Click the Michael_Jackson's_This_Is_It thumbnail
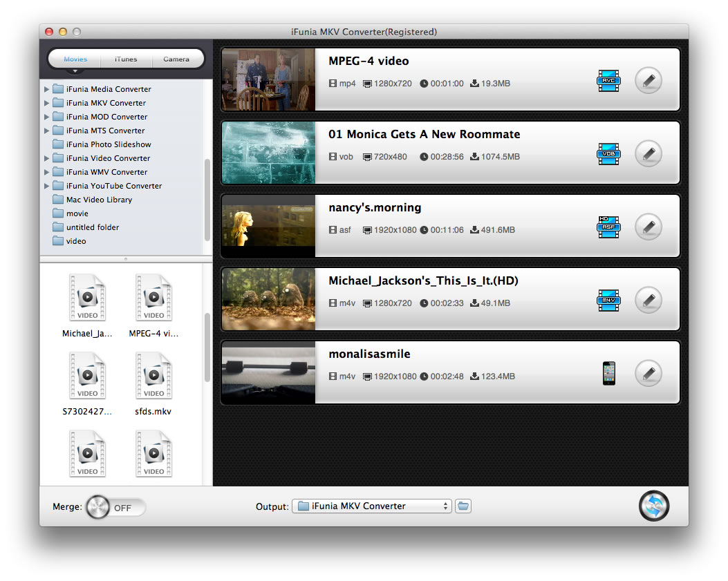The image size is (728, 581). [x=268, y=299]
